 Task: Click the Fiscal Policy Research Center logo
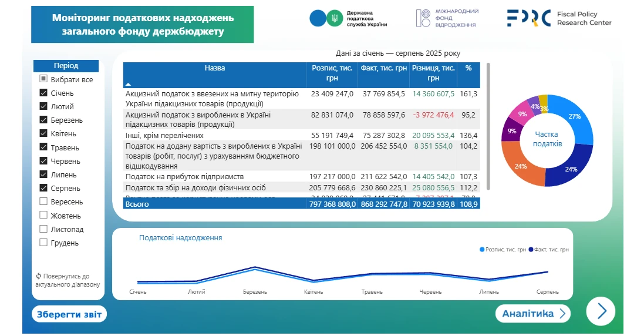point(559,18)
